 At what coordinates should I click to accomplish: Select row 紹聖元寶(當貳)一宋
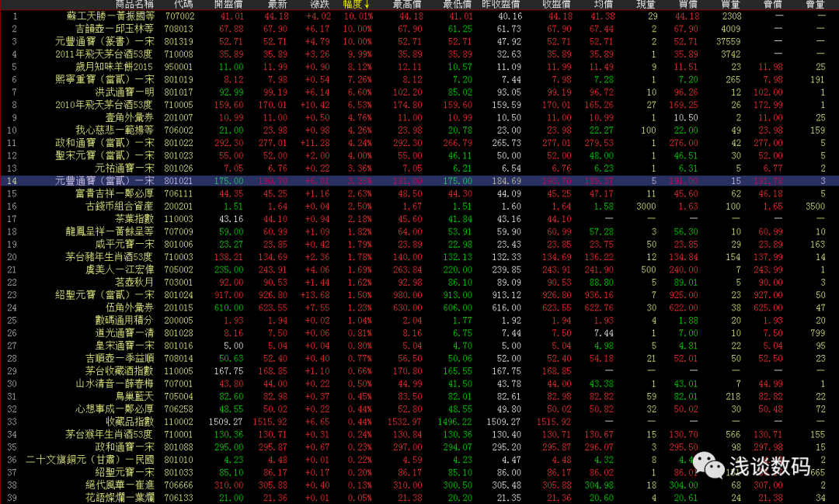tap(419, 295)
